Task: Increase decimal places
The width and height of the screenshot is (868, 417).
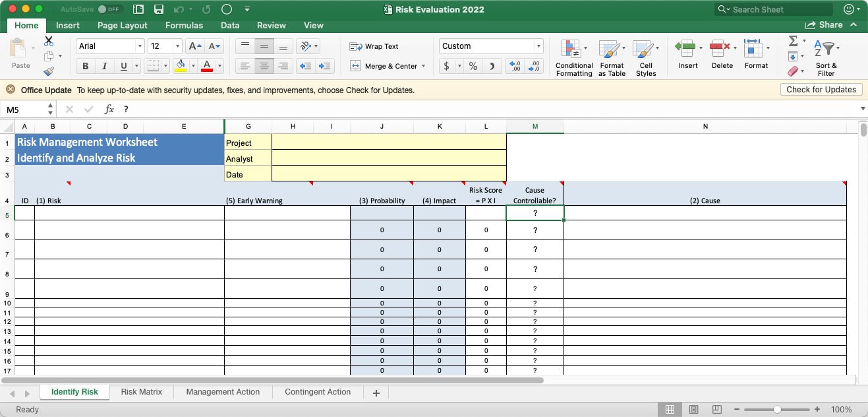Action: click(x=515, y=66)
